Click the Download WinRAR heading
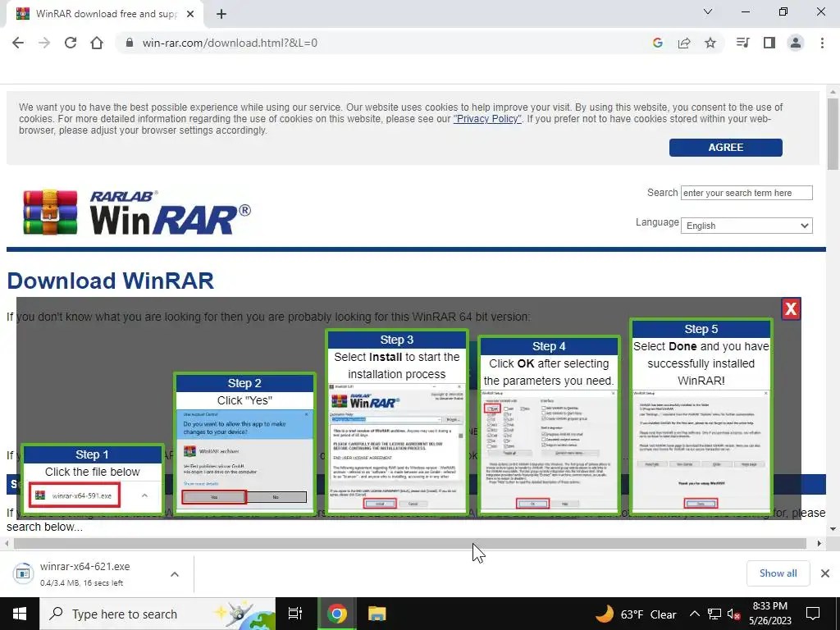 pyautogui.click(x=111, y=281)
